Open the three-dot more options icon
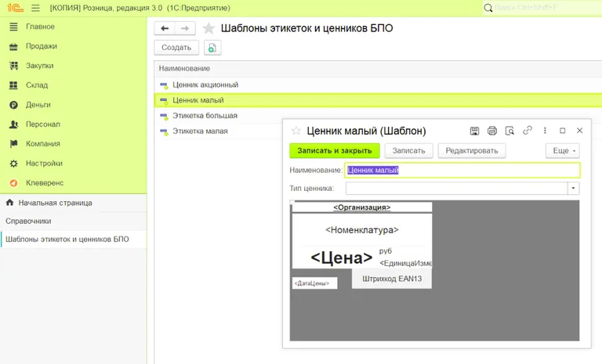The width and height of the screenshot is (602, 364). coord(545,131)
